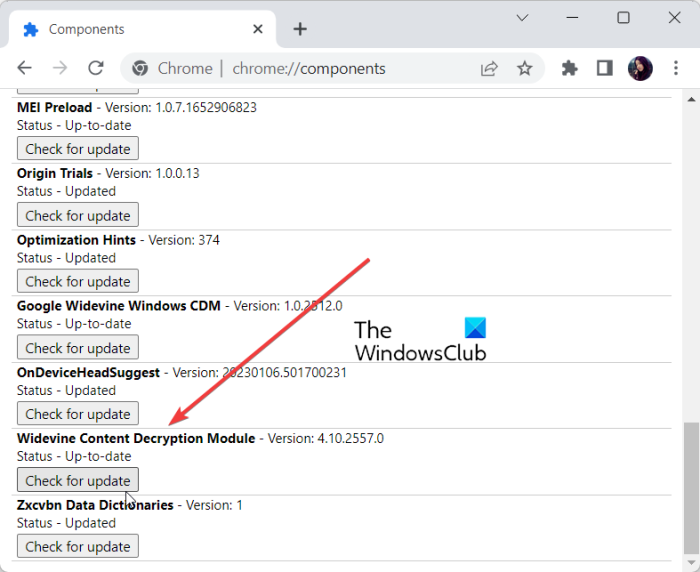Bookmark this page with the star
This screenshot has width=700, height=572.
(x=525, y=68)
